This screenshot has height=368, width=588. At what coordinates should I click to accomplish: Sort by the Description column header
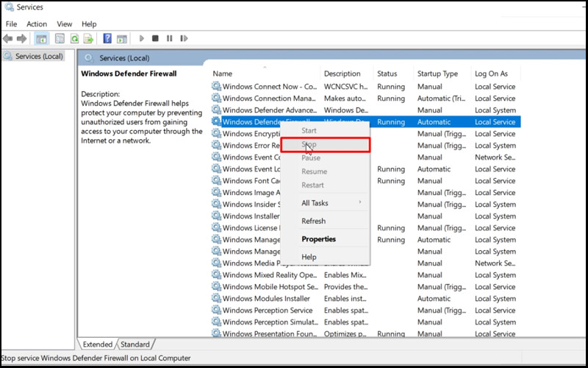click(x=347, y=74)
